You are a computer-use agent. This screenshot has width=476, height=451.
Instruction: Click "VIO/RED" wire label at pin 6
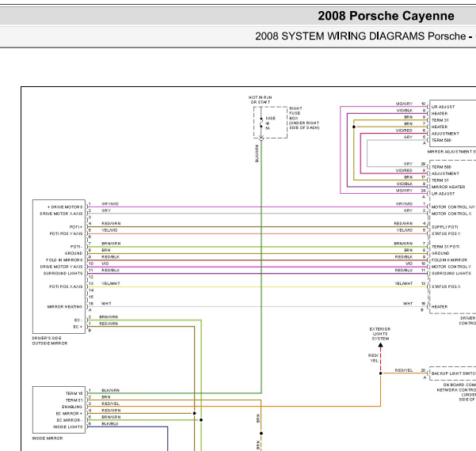404,131
